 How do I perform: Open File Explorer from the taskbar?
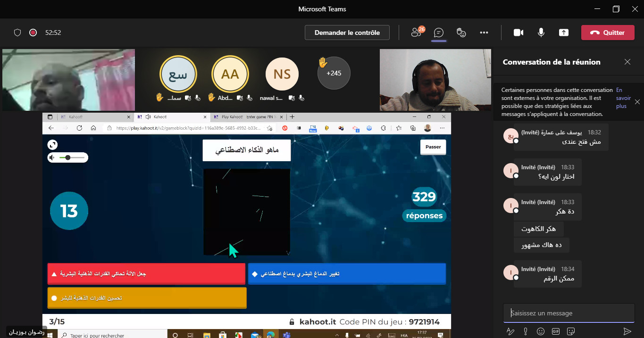coord(206,335)
